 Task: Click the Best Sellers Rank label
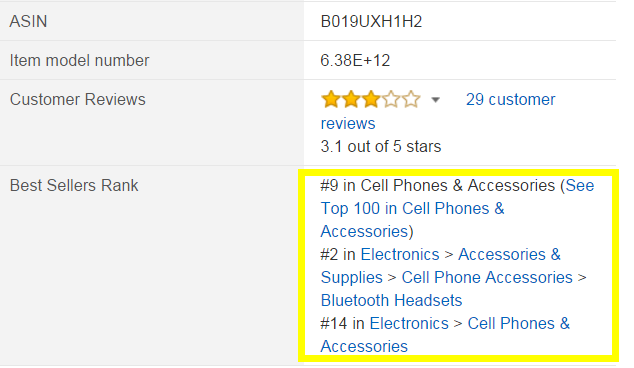pos(74,185)
